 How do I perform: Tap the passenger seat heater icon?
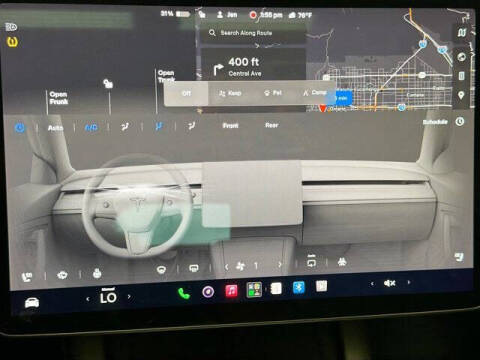(x=459, y=257)
